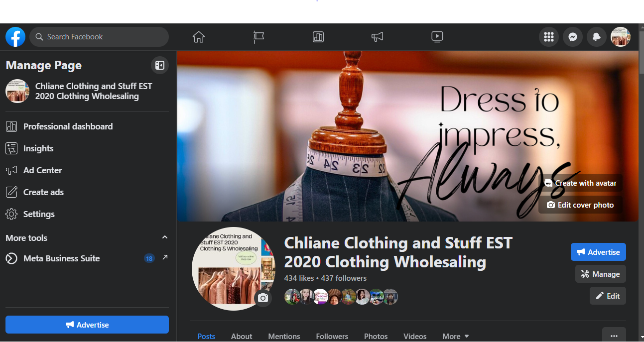Click the Advertise button beside page name
644x342 pixels.
click(598, 252)
